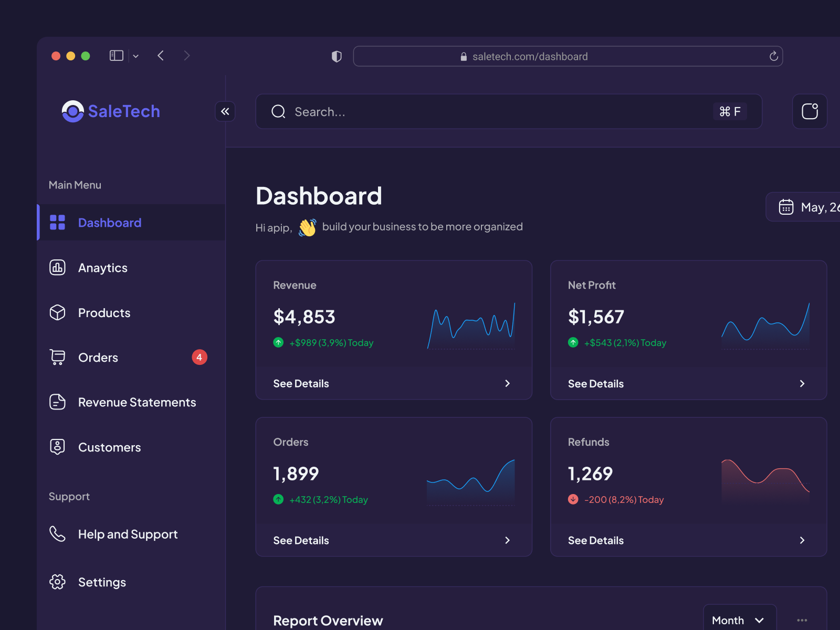The image size is (840, 630).
Task: Expand Revenue card with its chevron arrow
Action: [507, 383]
